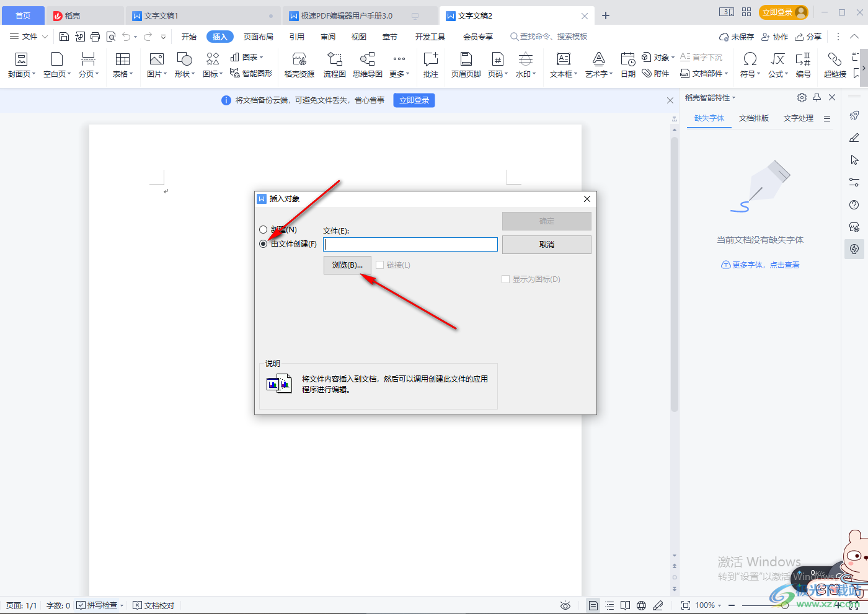Open the 智能图形 smart graphics tool
The width and height of the screenshot is (868, 614).
coord(251,73)
